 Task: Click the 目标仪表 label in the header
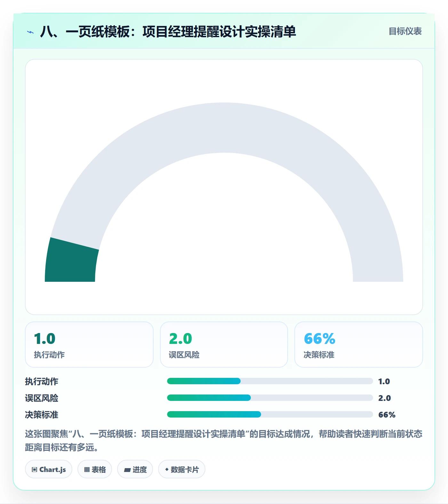click(405, 31)
